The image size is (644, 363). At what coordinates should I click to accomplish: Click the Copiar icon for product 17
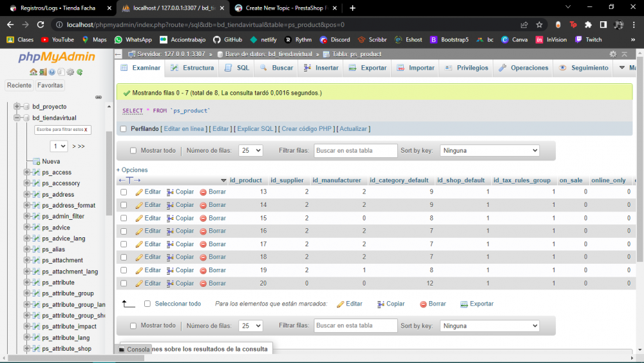click(171, 244)
